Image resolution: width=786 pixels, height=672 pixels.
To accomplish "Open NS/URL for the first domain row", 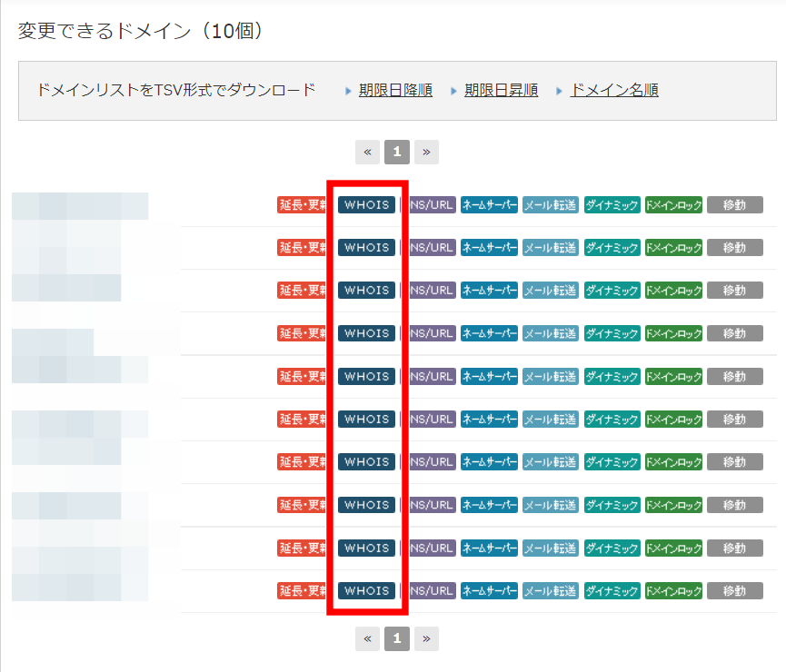I will [433, 205].
